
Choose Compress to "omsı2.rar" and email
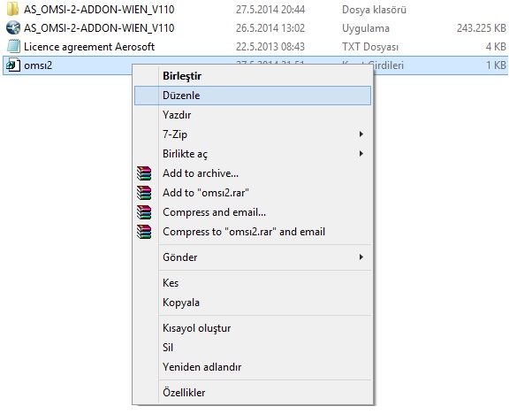coord(253,232)
